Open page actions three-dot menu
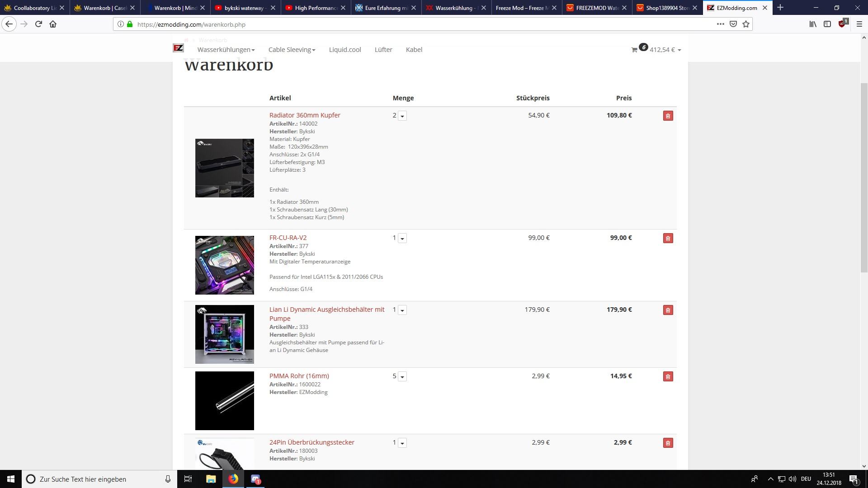The width and height of the screenshot is (868, 488). click(x=720, y=24)
